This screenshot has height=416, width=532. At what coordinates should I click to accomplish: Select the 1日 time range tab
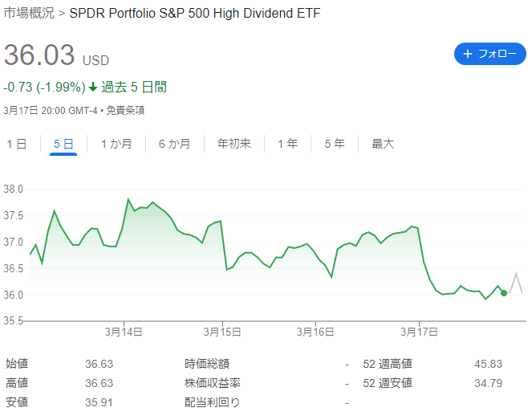pyautogui.click(x=17, y=144)
